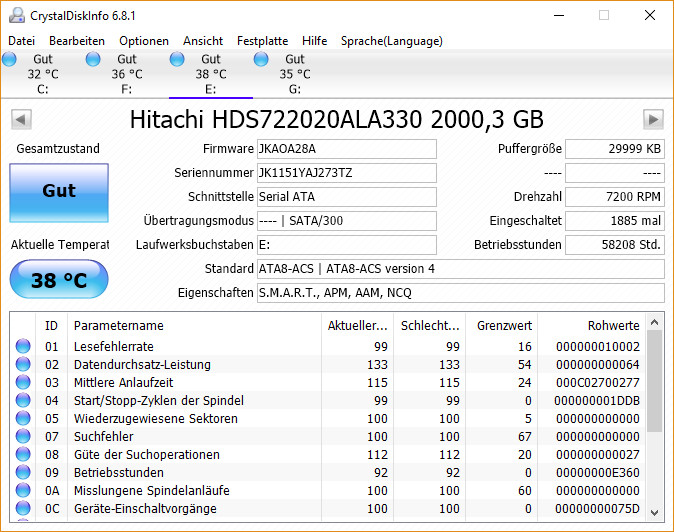
Task: Click raw value 000C02700277
Action: pyautogui.click(x=597, y=382)
